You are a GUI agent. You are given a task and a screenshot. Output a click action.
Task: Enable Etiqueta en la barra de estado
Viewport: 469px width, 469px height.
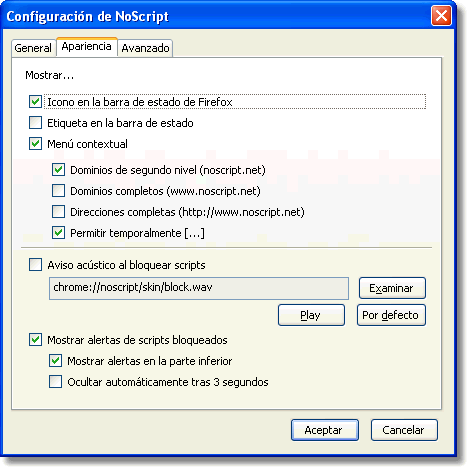click(x=35, y=123)
